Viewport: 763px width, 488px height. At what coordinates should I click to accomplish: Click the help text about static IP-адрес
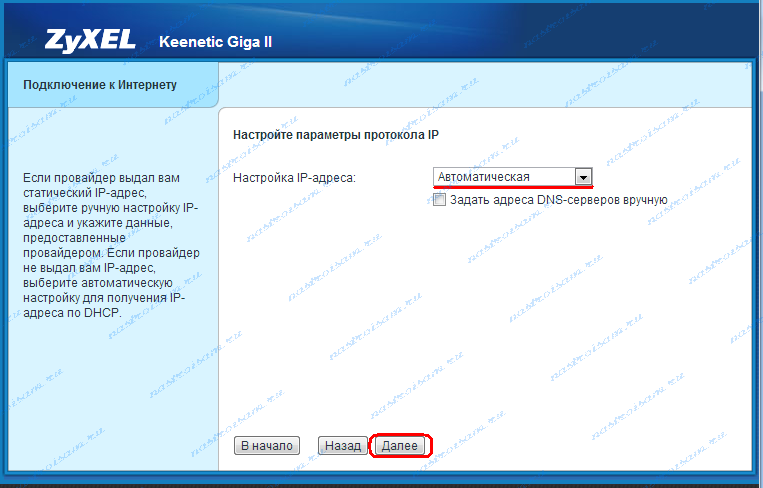111,245
